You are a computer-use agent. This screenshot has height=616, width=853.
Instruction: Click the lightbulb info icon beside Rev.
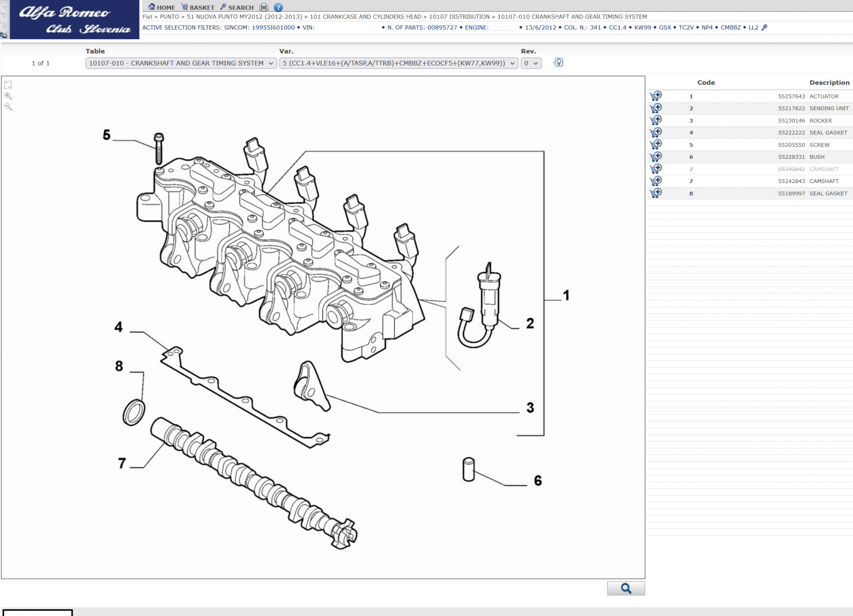tap(558, 62)
